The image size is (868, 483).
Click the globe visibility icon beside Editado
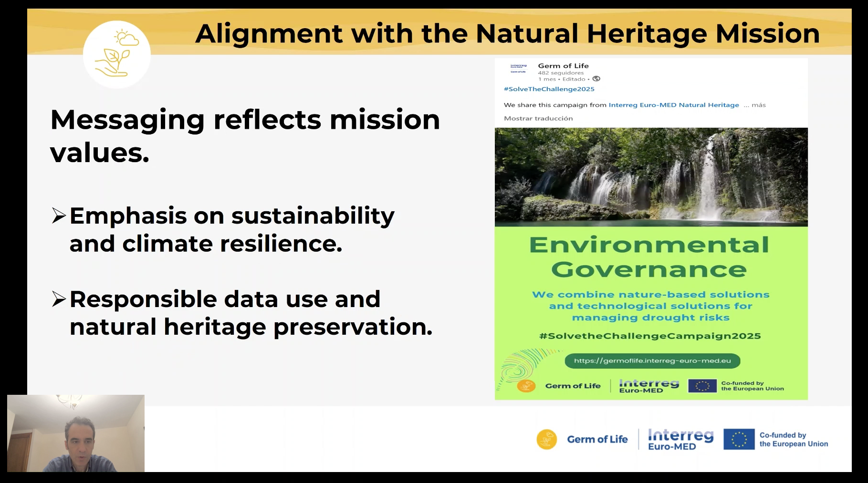tap(596, 79)
